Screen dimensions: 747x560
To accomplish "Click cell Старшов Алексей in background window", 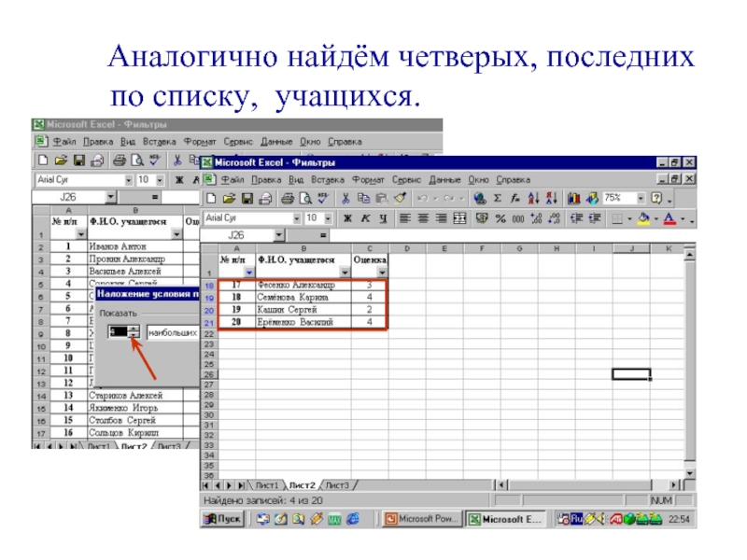I will click(x=135, y=395).
